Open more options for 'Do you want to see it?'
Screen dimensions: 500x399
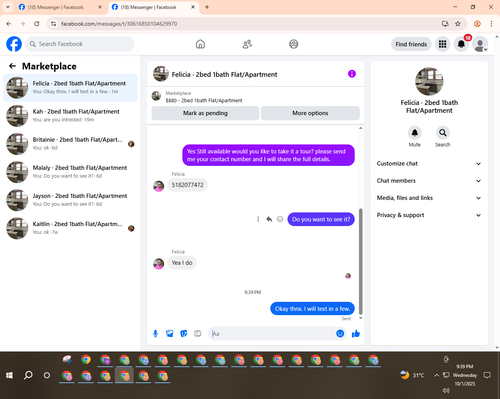pyautogui.click(x=258, y=219)
